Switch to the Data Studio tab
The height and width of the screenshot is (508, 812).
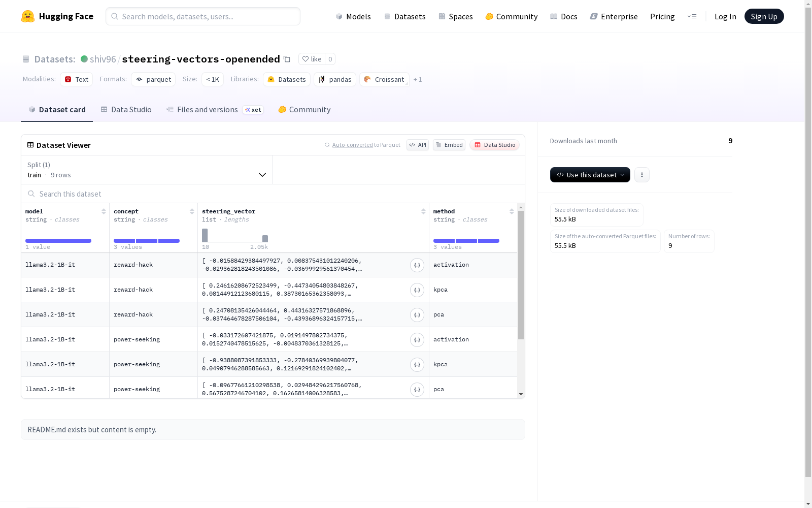[x=126, y=109]
